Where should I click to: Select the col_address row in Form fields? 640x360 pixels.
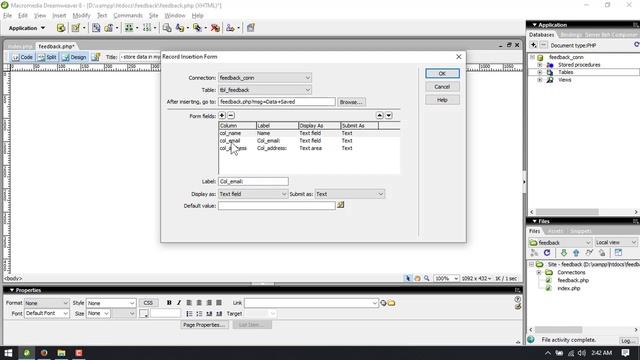[309, 148]
